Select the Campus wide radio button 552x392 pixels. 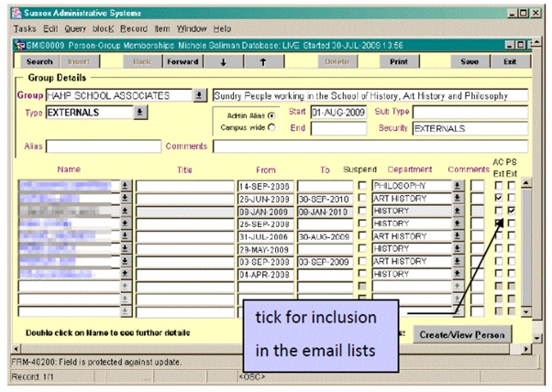(270, 127)
